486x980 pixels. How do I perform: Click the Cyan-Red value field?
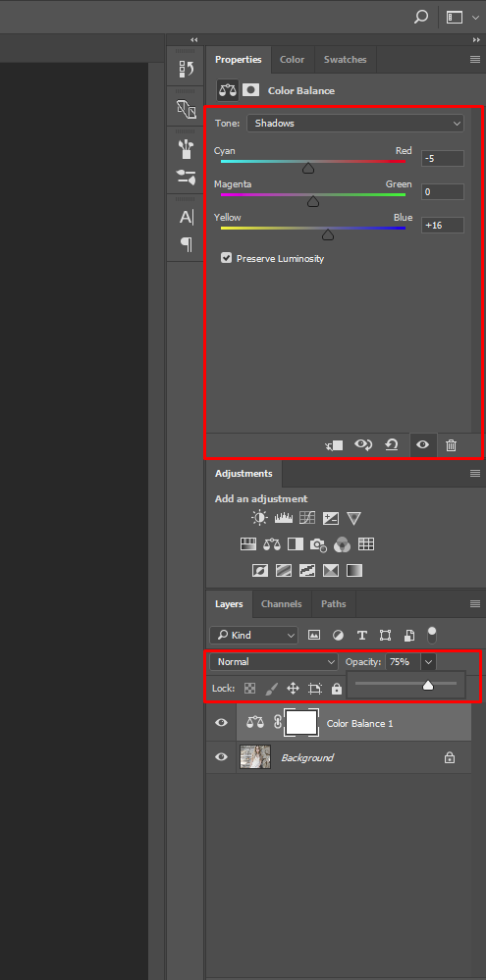[x=443, y=159]
